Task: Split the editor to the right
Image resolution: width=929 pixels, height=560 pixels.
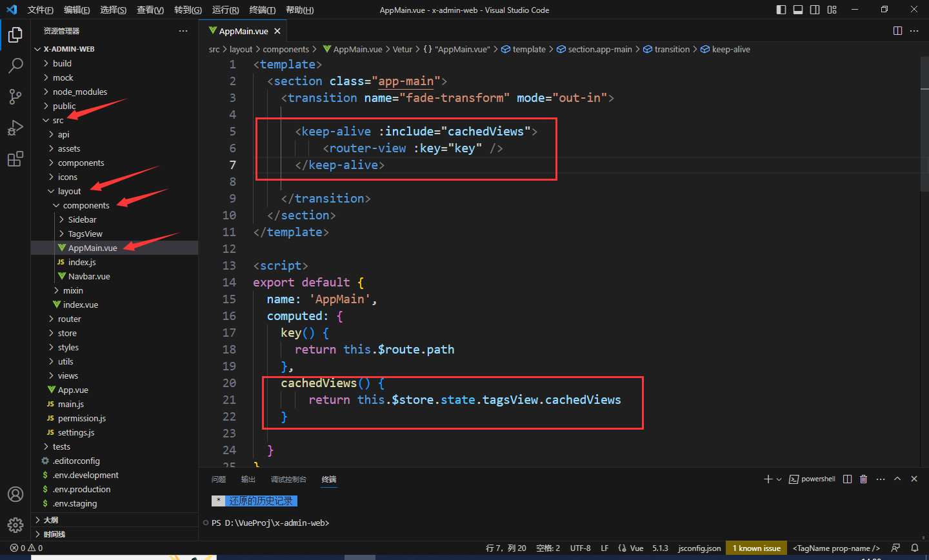Action: [897, 31]
